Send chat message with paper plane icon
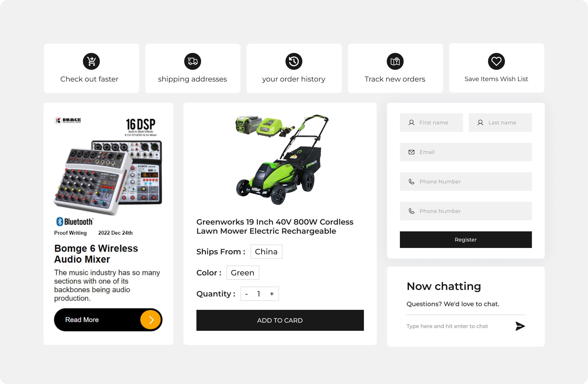 click(520, 326)
